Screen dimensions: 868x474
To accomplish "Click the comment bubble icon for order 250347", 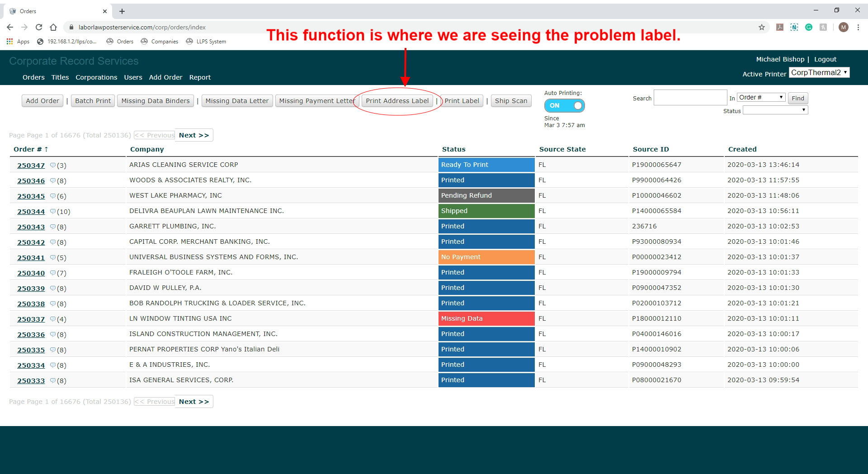I will pyautogui.click(x=53, y=166).
